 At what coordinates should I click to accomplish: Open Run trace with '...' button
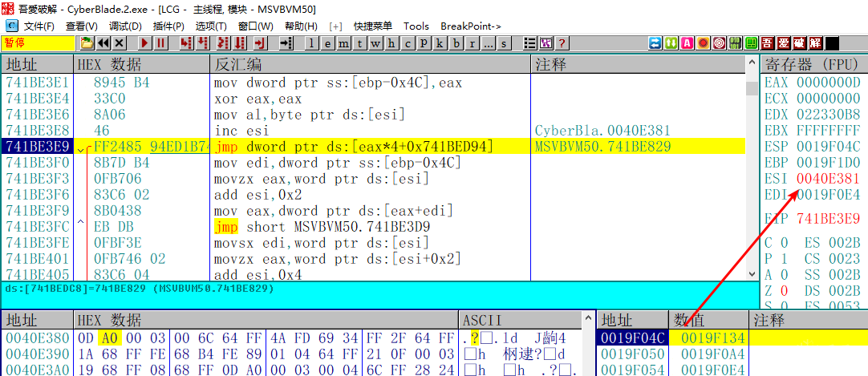click(489, 43)
